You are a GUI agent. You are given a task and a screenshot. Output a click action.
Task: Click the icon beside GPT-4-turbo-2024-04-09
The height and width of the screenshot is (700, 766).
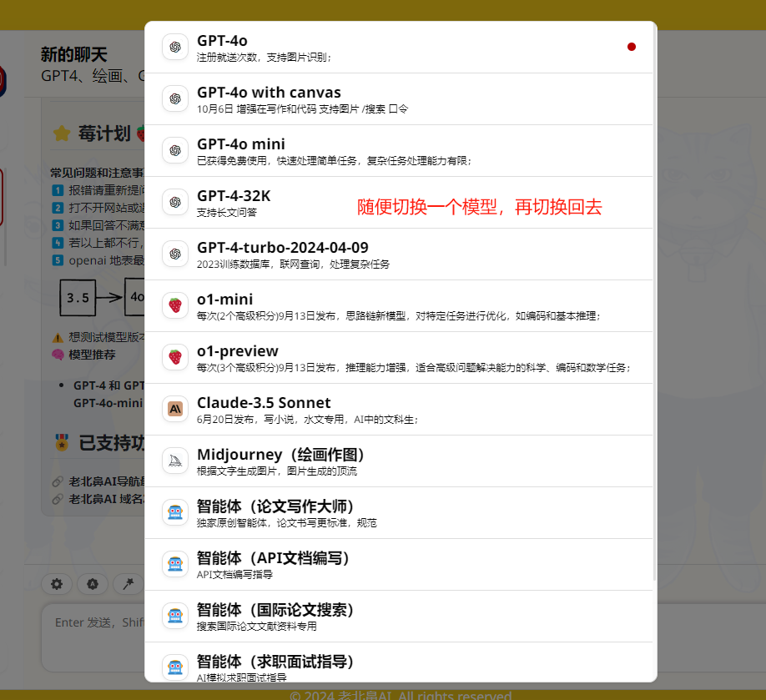tap(175, 254)
